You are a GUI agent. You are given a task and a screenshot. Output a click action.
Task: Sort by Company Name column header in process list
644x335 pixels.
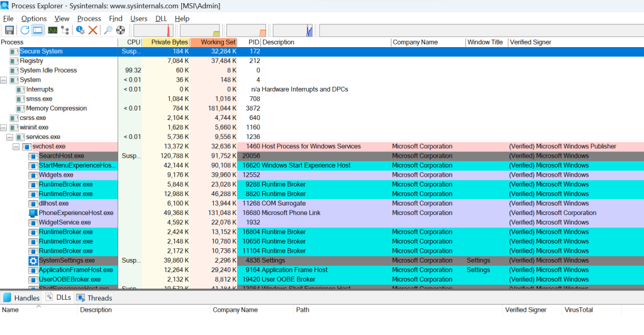(428, 42)
